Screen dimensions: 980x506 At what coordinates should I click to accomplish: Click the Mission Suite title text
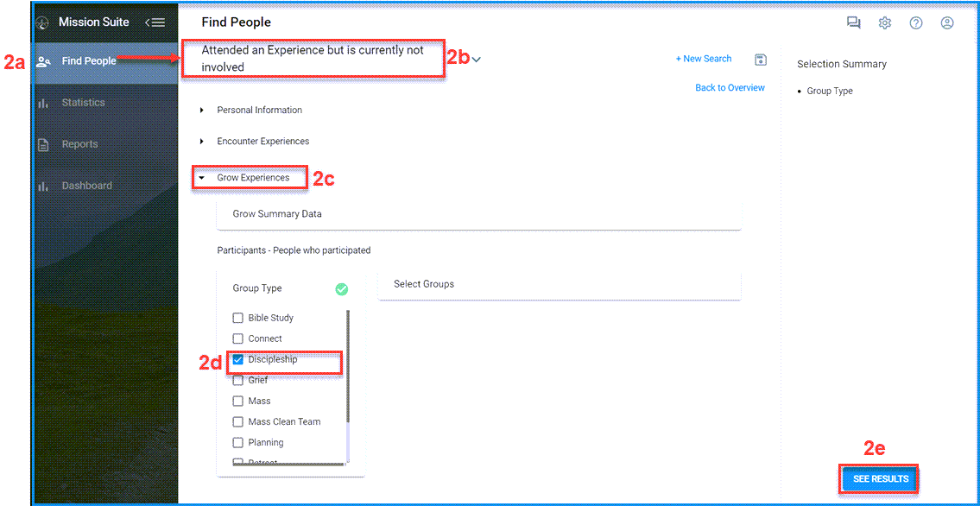coord(94,22)
